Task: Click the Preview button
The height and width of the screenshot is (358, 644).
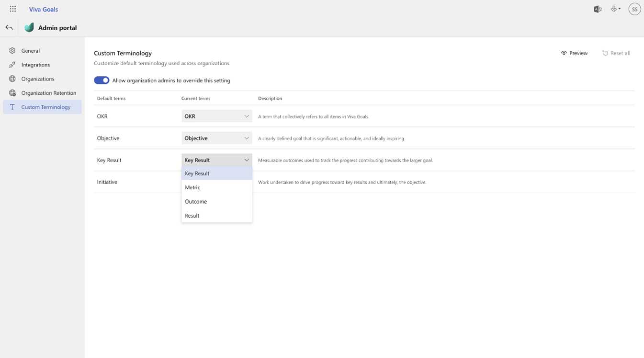Action: 574,53
